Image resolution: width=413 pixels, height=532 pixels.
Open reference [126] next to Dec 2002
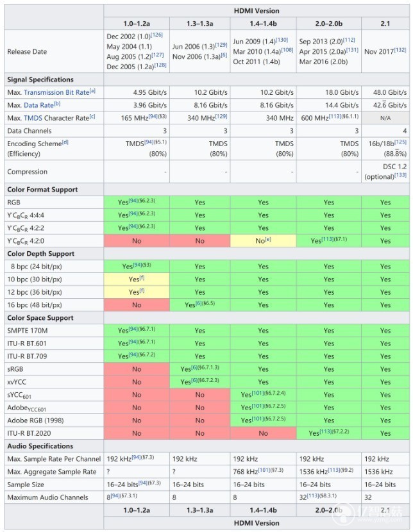click(x=156, y=35)
